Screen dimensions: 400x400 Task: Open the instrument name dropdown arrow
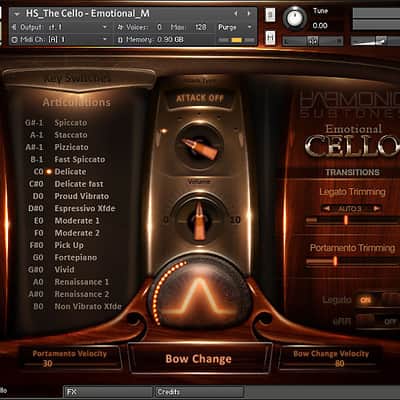click(x=16, y=14)
